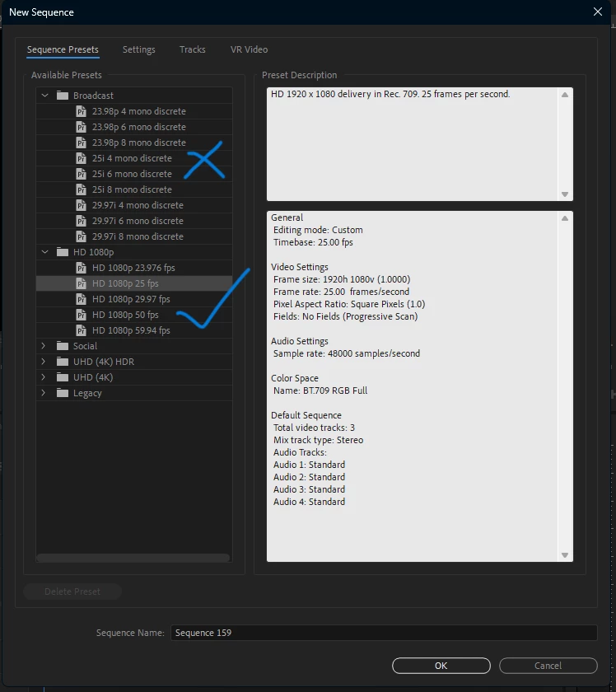Expand the UHD (4K) preset folder
Screen dimensions: 616x692
44,377
